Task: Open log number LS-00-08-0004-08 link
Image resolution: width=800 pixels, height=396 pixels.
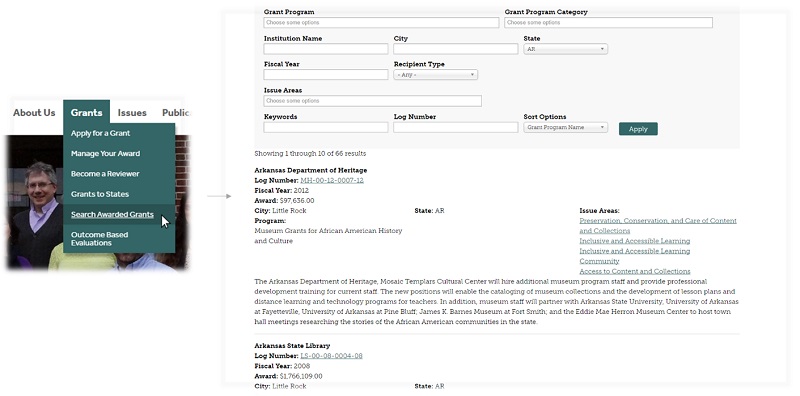Action: (x=331, y=356)
